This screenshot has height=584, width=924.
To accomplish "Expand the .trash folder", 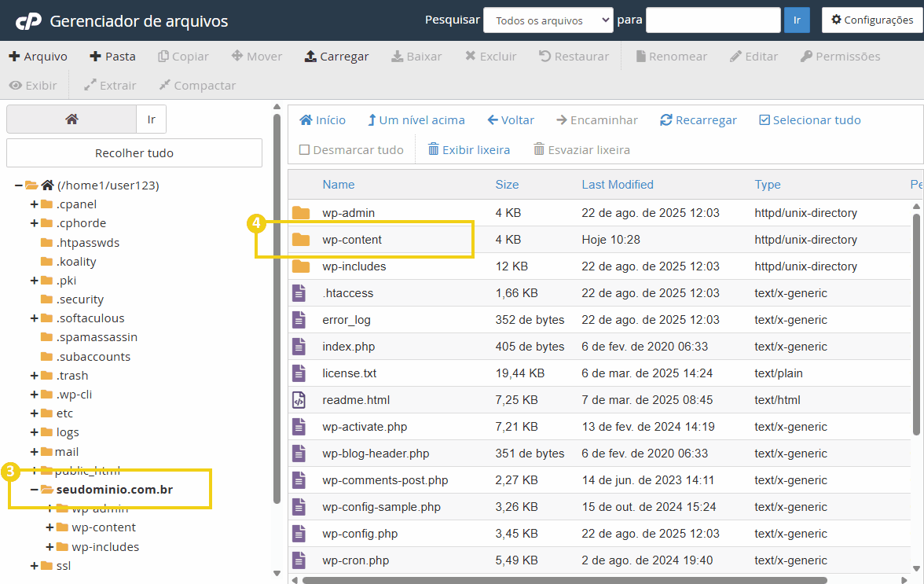I will 35,376.
